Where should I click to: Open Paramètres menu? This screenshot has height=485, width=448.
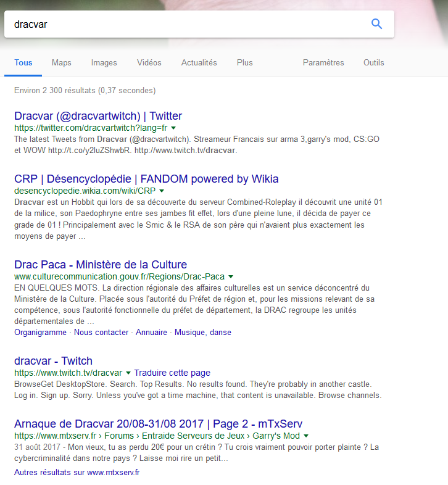click(x=323, y=62)
